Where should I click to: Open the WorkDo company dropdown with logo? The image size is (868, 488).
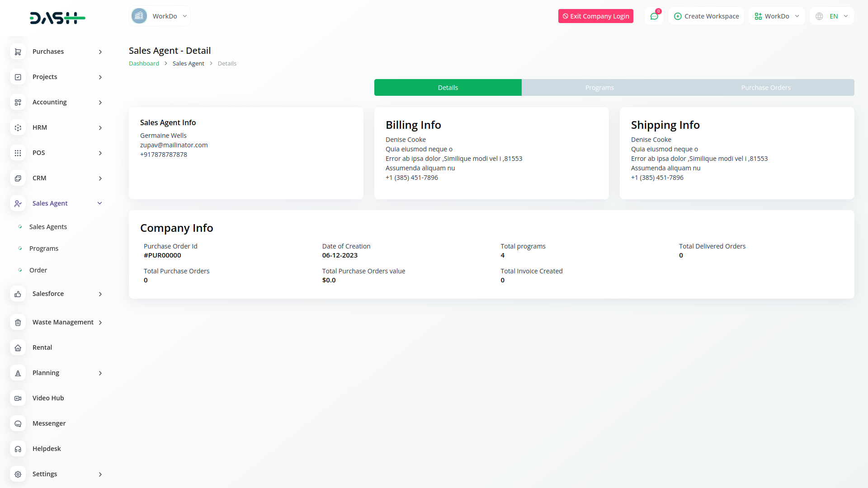click(160, 16)
